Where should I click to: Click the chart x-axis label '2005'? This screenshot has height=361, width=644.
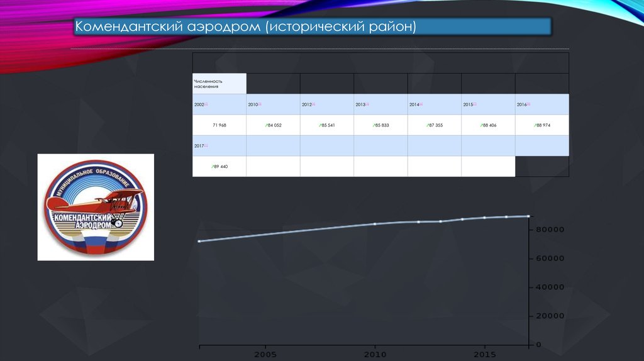tap(265, 355)
